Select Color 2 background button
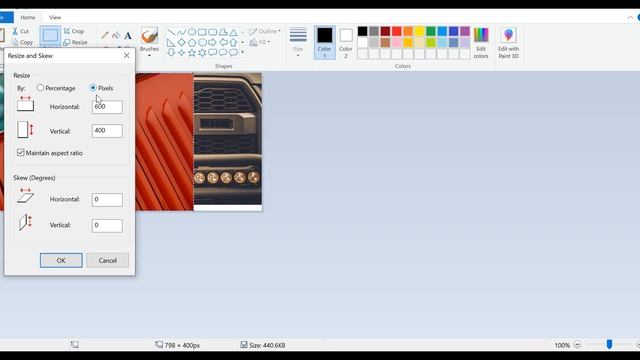The image size is (640, 360). click(346, 42)
